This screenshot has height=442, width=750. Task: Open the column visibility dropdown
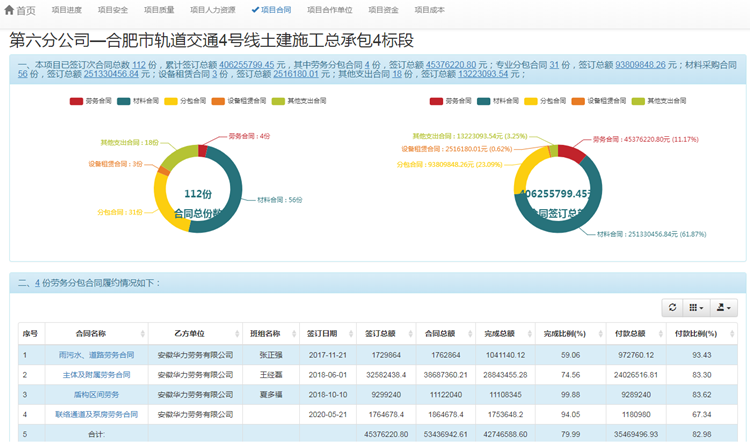click(x=695, y=307)
